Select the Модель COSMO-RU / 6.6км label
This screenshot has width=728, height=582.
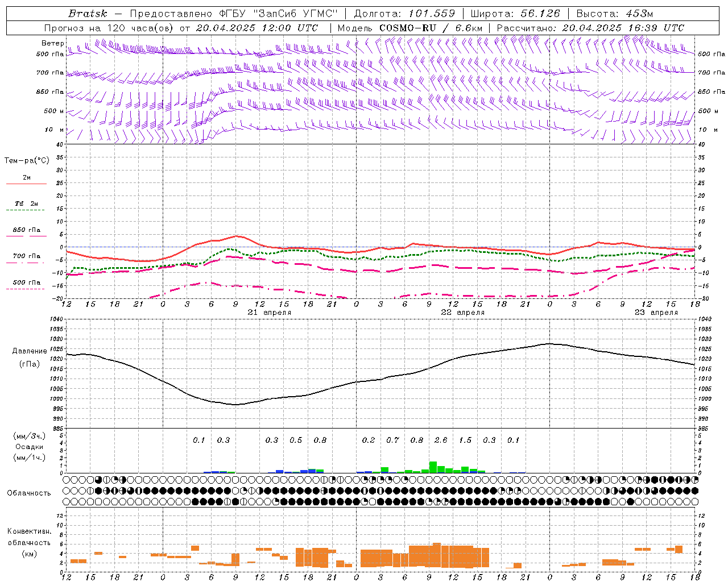[410, 28]
